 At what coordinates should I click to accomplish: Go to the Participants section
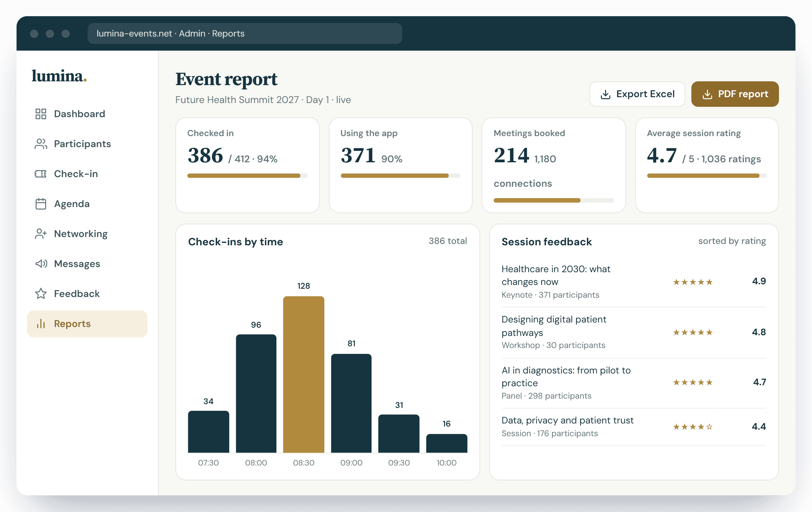click(87, 144)
